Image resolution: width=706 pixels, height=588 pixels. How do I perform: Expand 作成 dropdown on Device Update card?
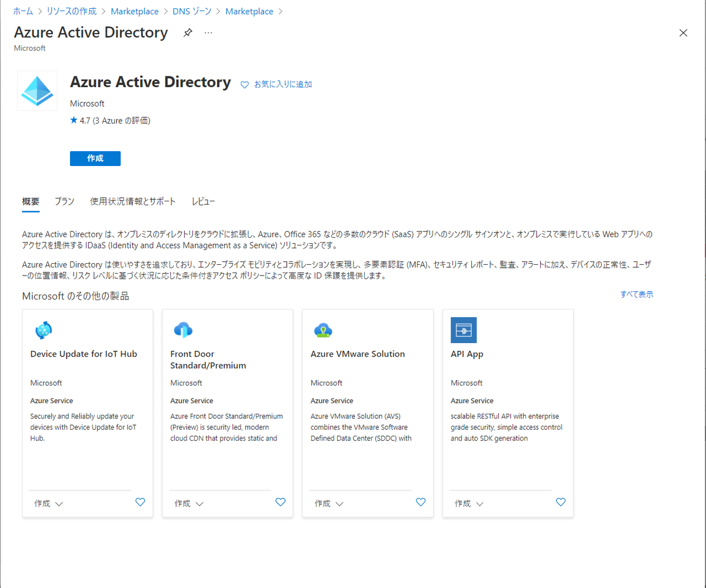(x=48, y=503)
